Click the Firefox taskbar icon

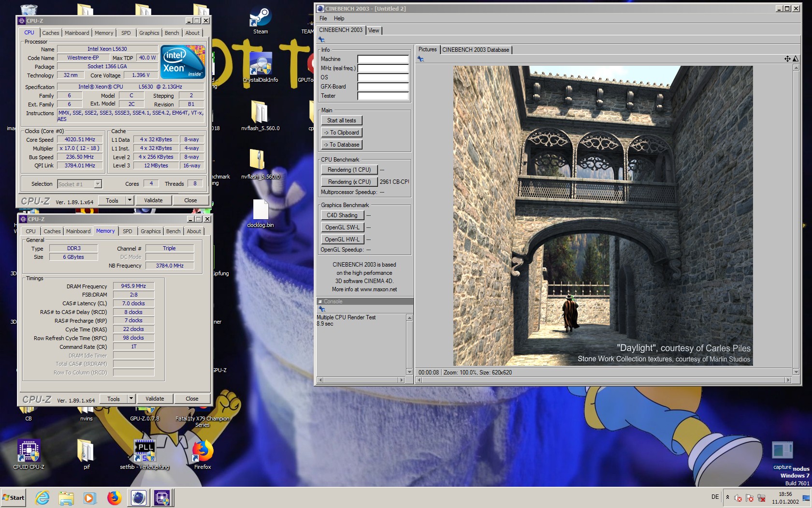click(x=114, y=497)
